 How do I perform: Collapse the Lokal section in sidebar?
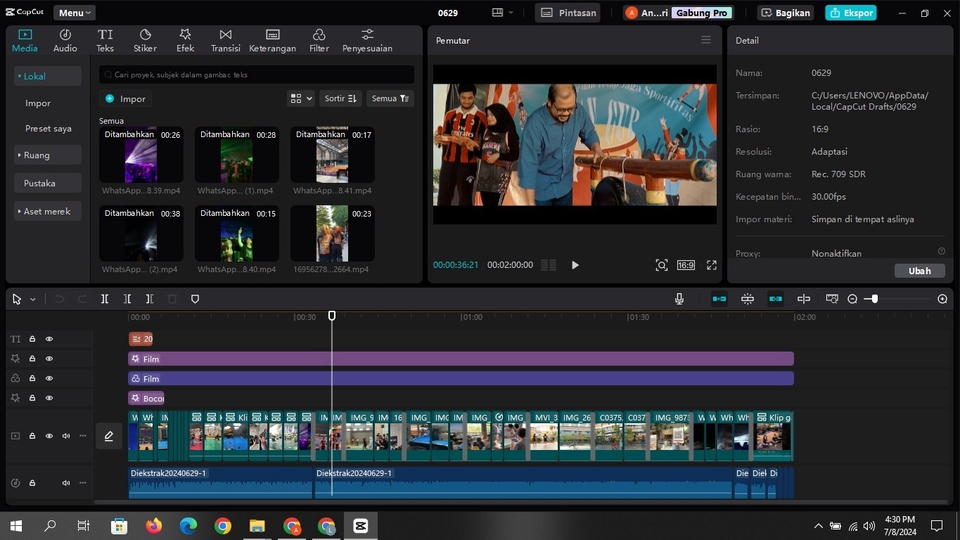click(48, 77)
